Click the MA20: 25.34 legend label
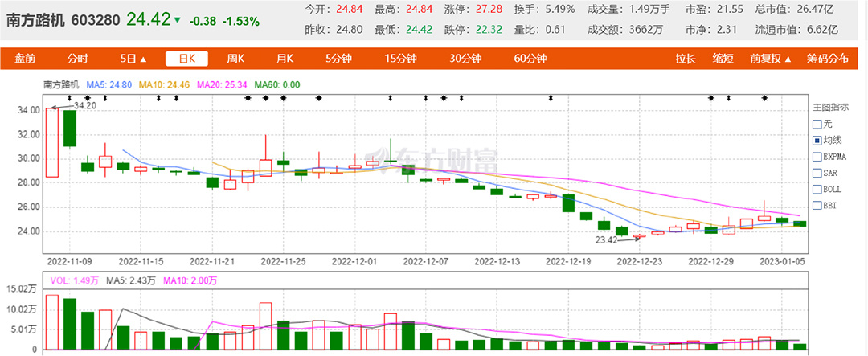Screen dimensions: 868x356 click(x=222, y=84)
